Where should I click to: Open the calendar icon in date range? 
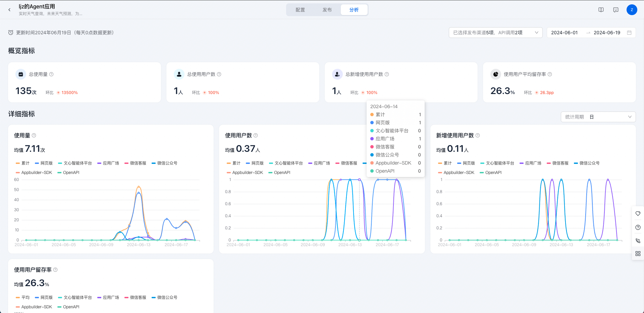629,33
